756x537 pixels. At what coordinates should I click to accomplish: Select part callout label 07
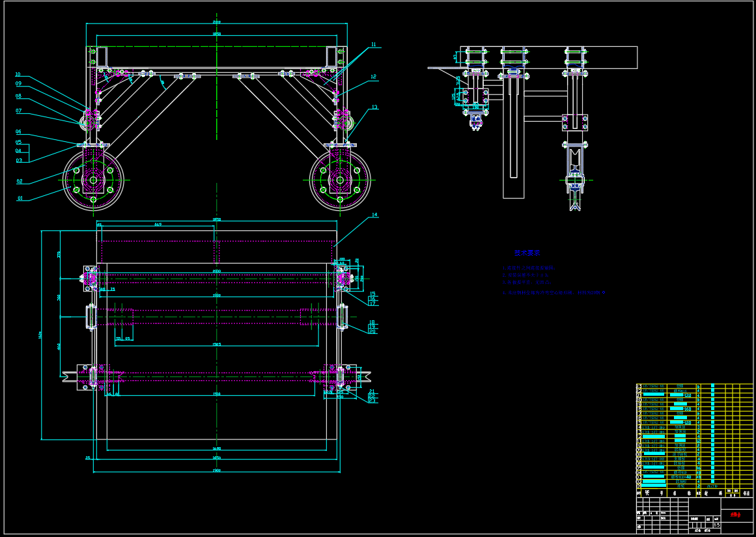point(19,111)
